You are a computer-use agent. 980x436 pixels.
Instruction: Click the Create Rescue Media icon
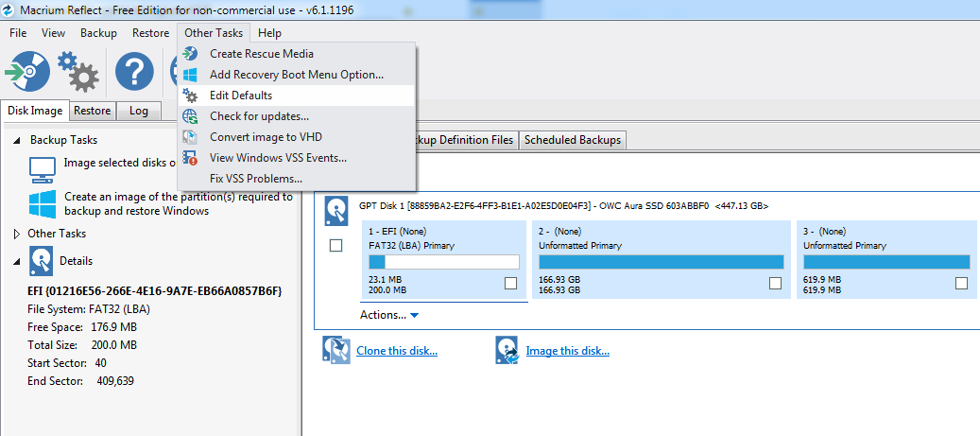[191, 54]
